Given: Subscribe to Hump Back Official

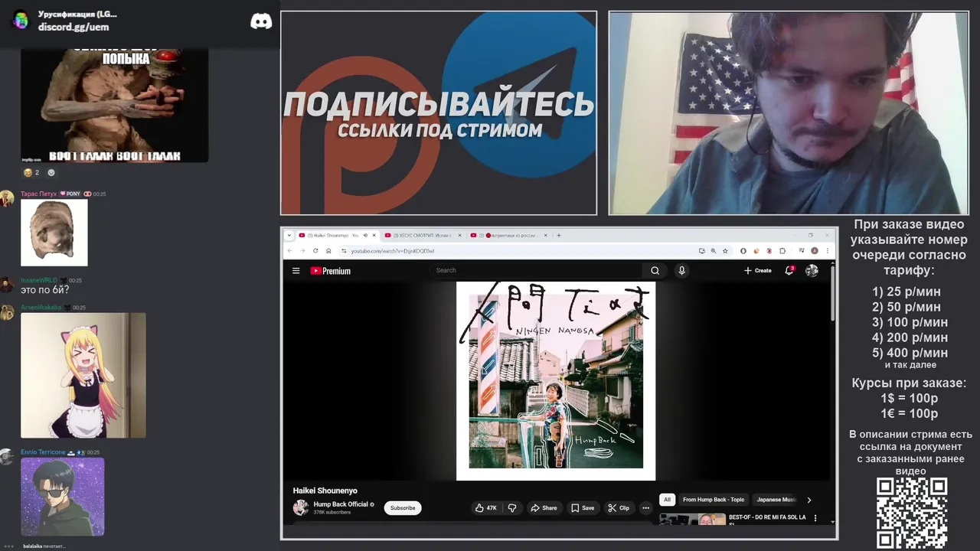Looking at the screenshot, I should click(403, 507).
